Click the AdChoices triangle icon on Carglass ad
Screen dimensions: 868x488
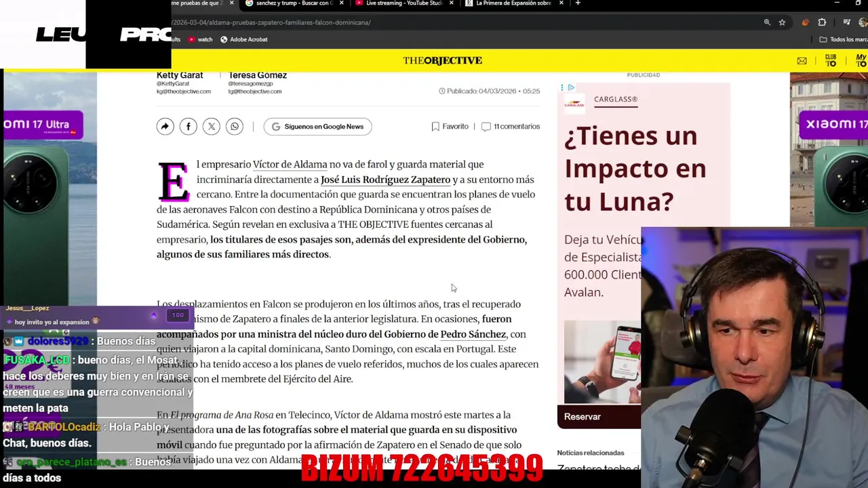(x=571, y=87)
